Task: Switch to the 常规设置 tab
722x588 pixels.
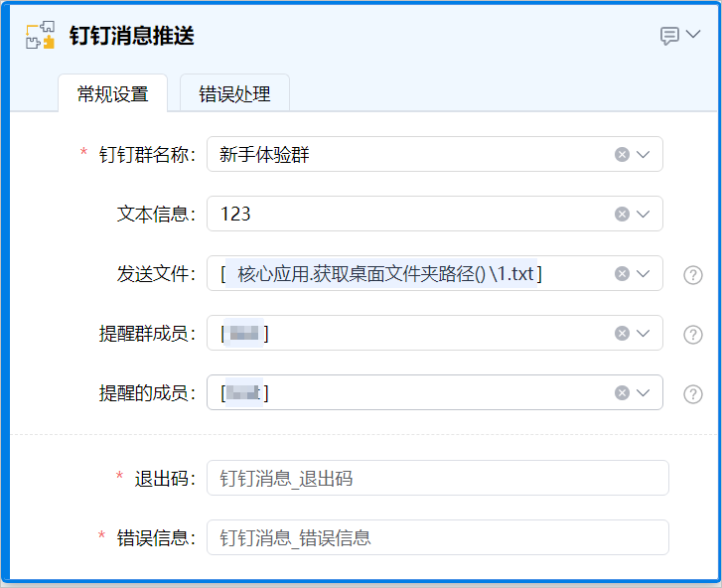Action: (113, 94)
